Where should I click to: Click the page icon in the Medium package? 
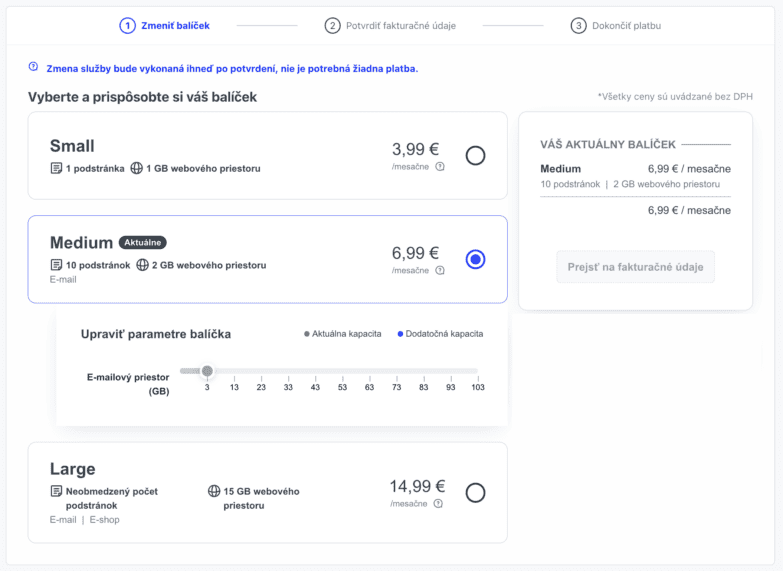[56, 265]
